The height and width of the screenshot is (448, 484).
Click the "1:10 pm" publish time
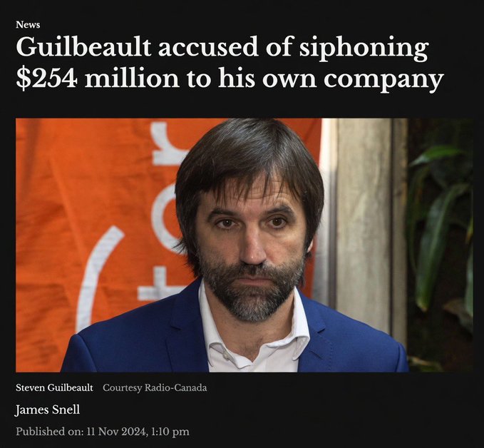tap(170, 432)
